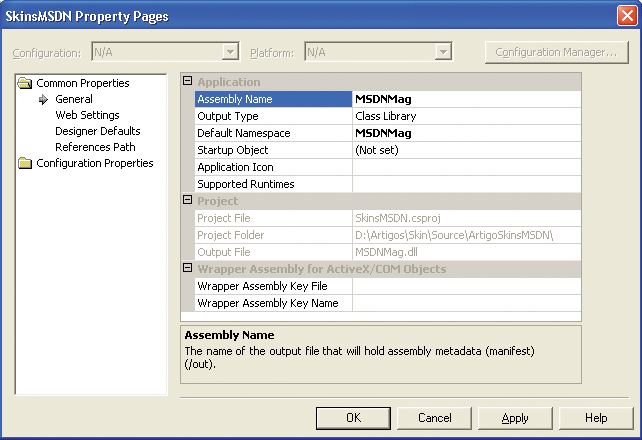Select Web Settings in the tree
Screen dimensions: 642x440
(87, 116)
